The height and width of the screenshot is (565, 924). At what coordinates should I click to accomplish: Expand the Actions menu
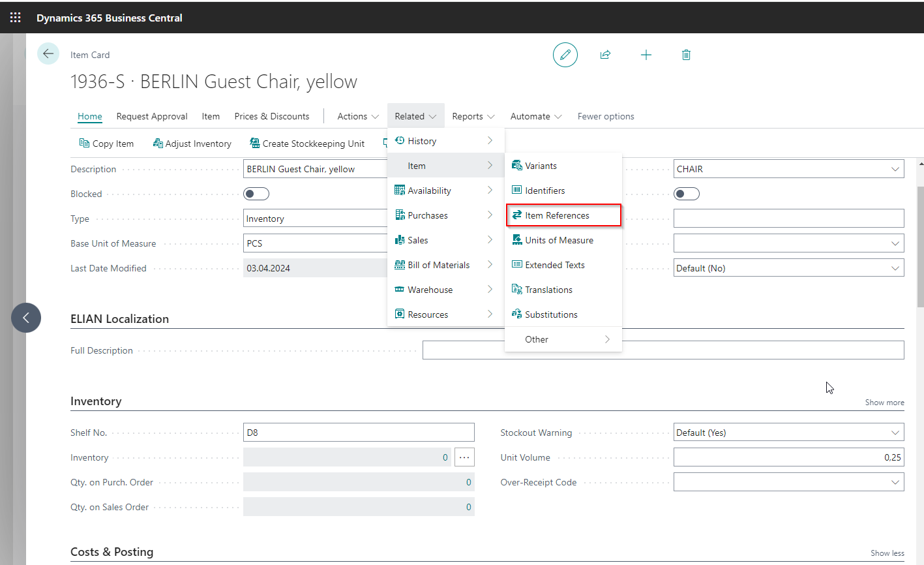358,116
